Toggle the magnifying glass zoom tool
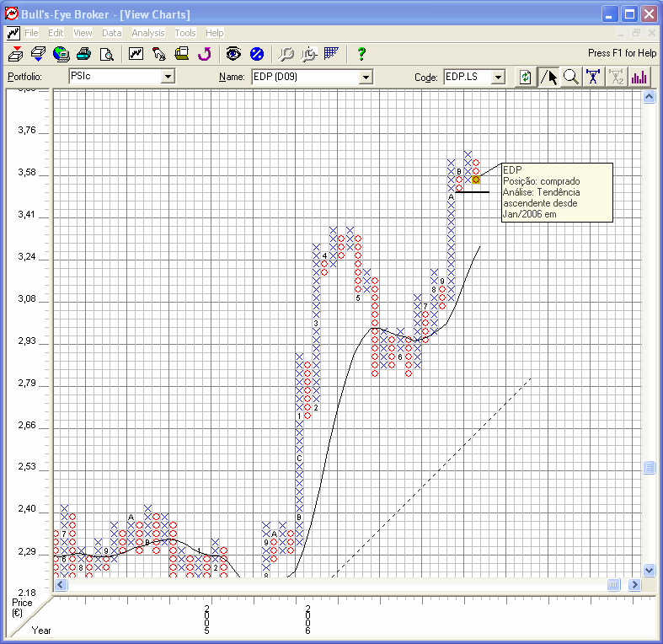This screenshot has width=663, height=644. [x=571, y=77]
